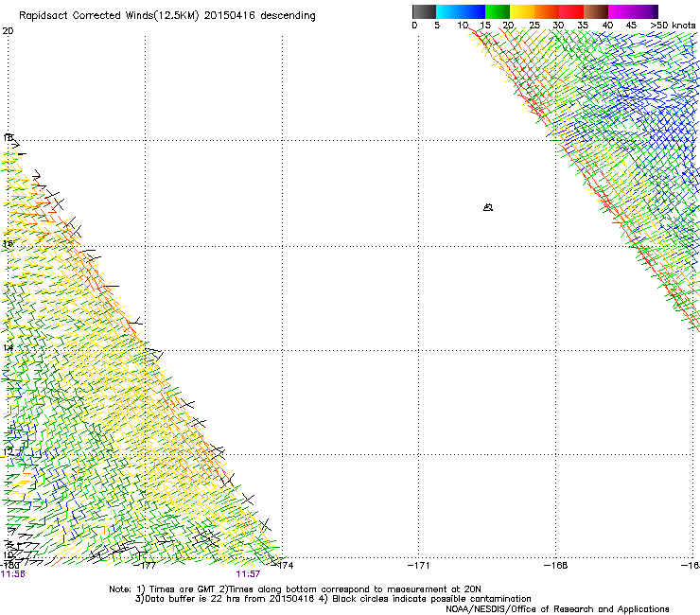Pick the blue 10-15 knots legend color

473,11
